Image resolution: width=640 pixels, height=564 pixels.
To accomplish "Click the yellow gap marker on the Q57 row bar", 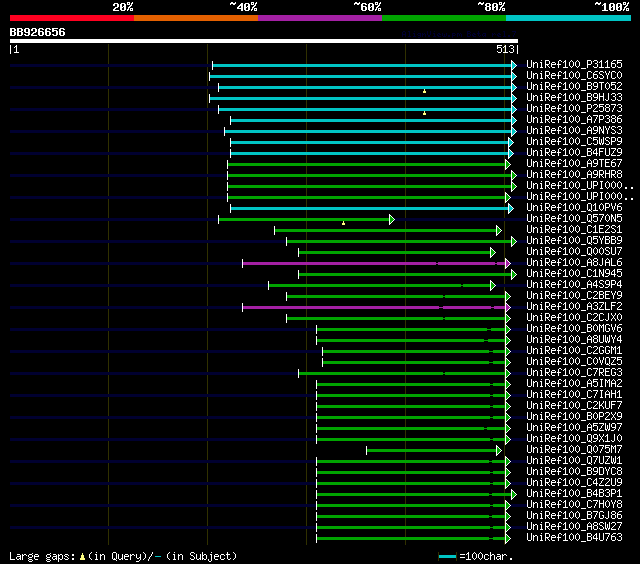I will click(343, 223).
